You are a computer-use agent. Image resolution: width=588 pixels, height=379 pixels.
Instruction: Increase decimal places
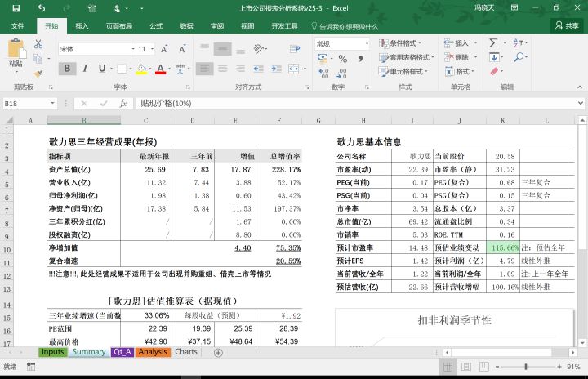click(323, 74)
